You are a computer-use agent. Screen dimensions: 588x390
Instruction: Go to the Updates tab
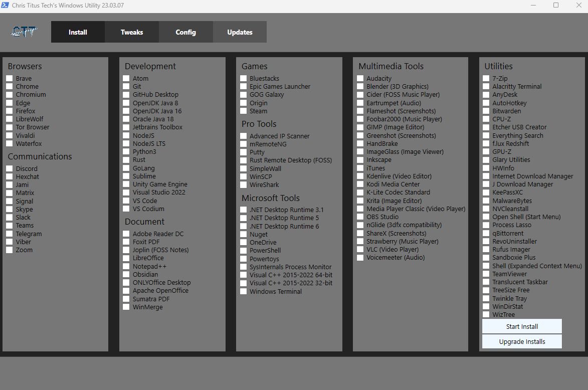coord(240,32)
